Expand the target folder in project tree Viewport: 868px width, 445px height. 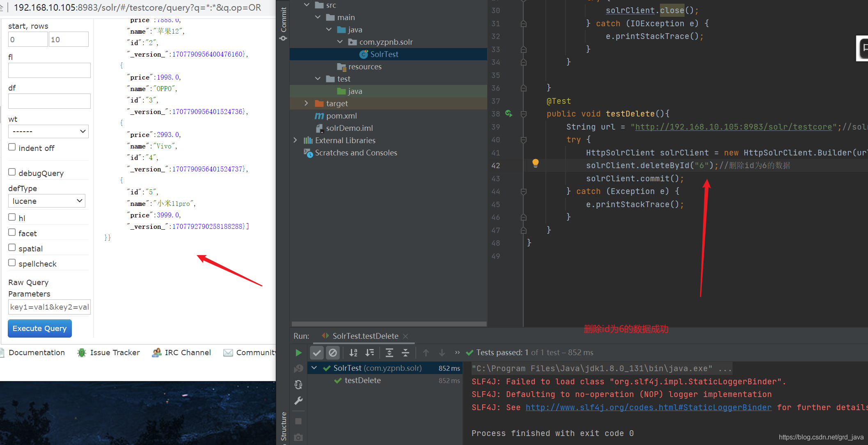point(306,103)
